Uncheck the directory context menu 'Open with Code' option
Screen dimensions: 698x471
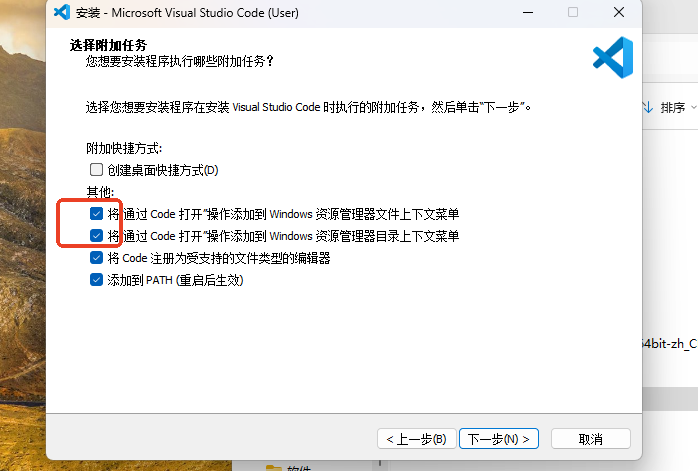96,236
